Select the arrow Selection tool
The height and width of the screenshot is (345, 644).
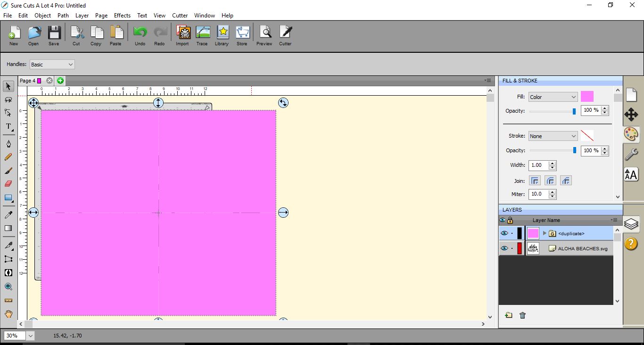(8, 86)
